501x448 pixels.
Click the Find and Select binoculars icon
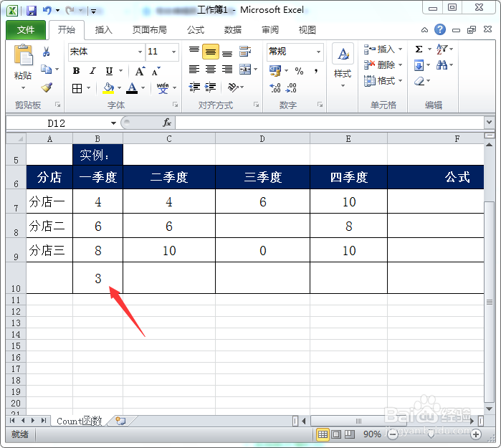tap(442, 65)
